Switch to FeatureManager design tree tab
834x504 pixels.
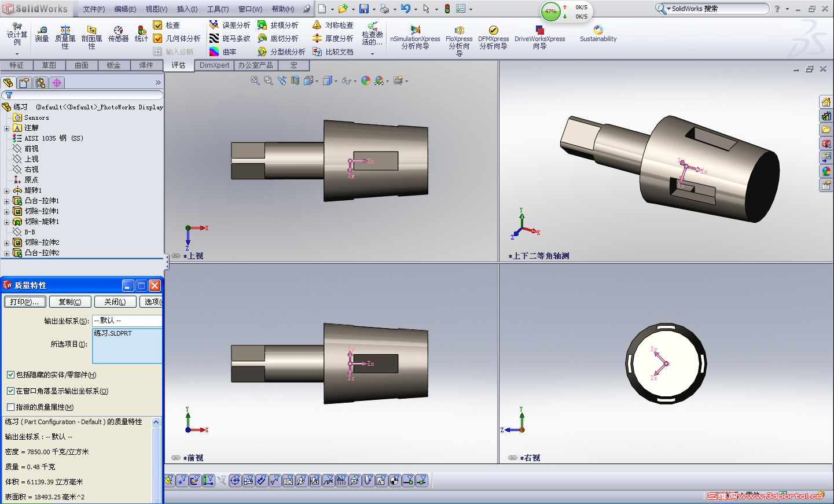pyautogui.click(x=8, y=83)
